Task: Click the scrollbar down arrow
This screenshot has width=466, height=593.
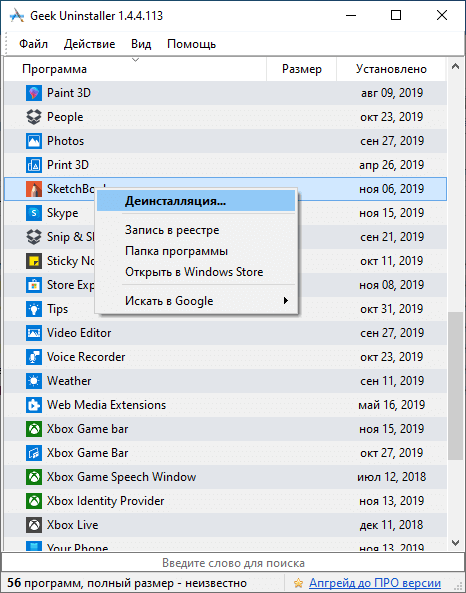Action: pos(455,543)
